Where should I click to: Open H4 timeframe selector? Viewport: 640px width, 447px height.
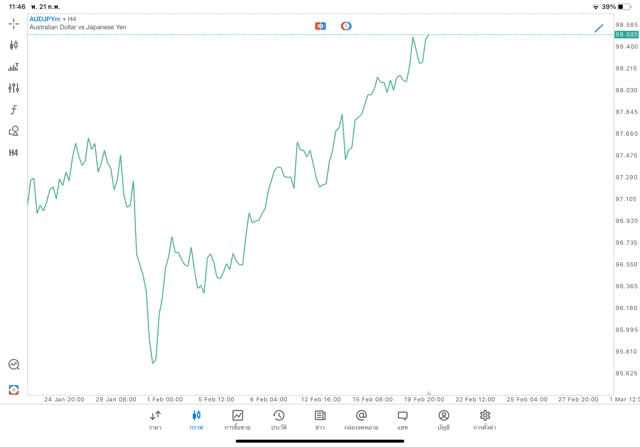tap(13, 152)
